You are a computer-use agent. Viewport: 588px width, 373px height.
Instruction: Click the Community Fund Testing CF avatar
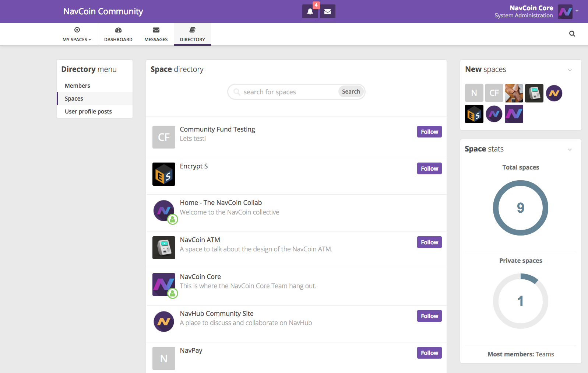coord(164,137)
